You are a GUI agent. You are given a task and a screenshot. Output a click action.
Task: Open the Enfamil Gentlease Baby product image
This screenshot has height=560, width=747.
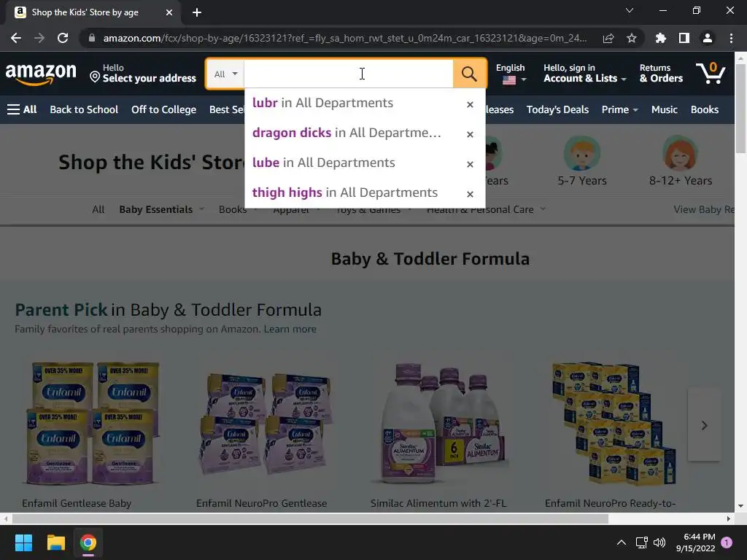coord(93,423)
